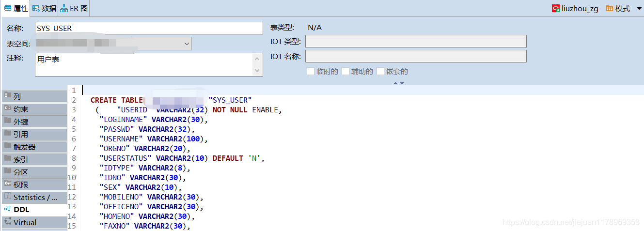This screenshot has width=644, height=231.
Task: Select the 索引 indexes folder icon
Action: [x=8, y=159]
